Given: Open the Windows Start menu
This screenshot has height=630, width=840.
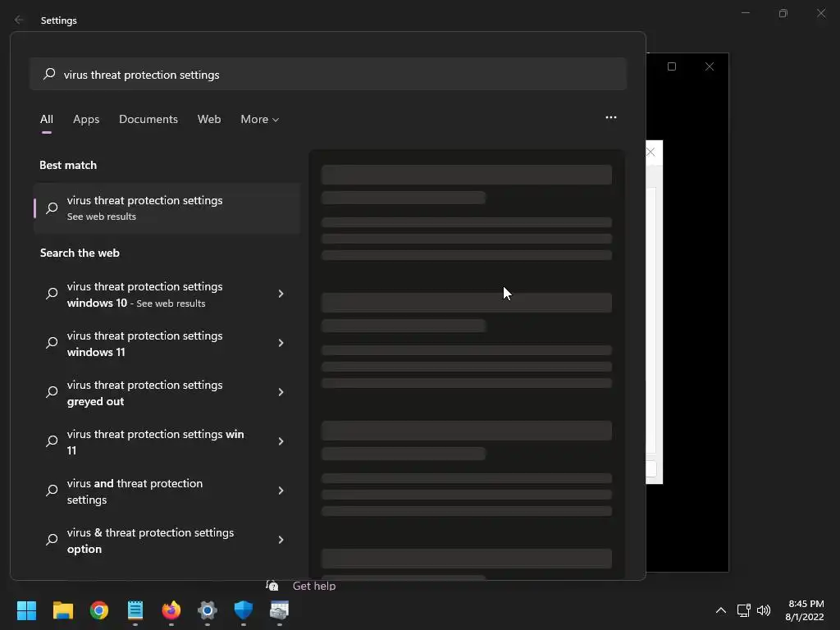Looking at the screenshot, I should pyautogui.click(x=26, y=610).
